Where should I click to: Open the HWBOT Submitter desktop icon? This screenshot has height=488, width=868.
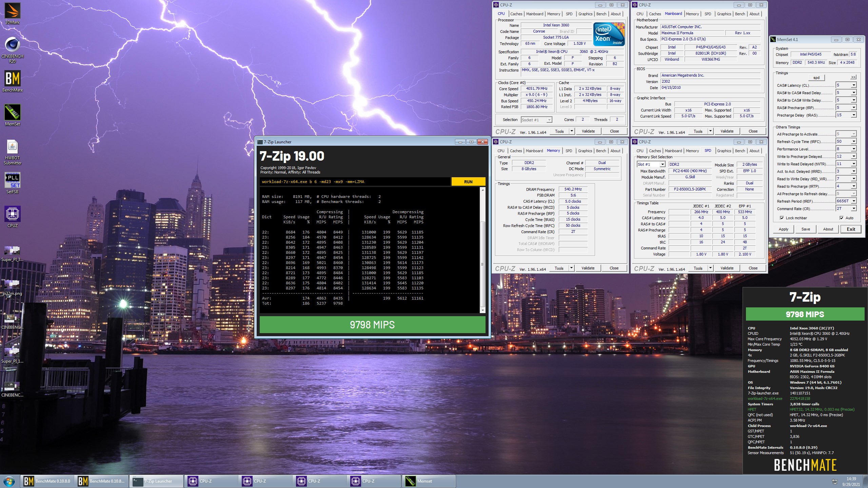(x=13, y=152)
